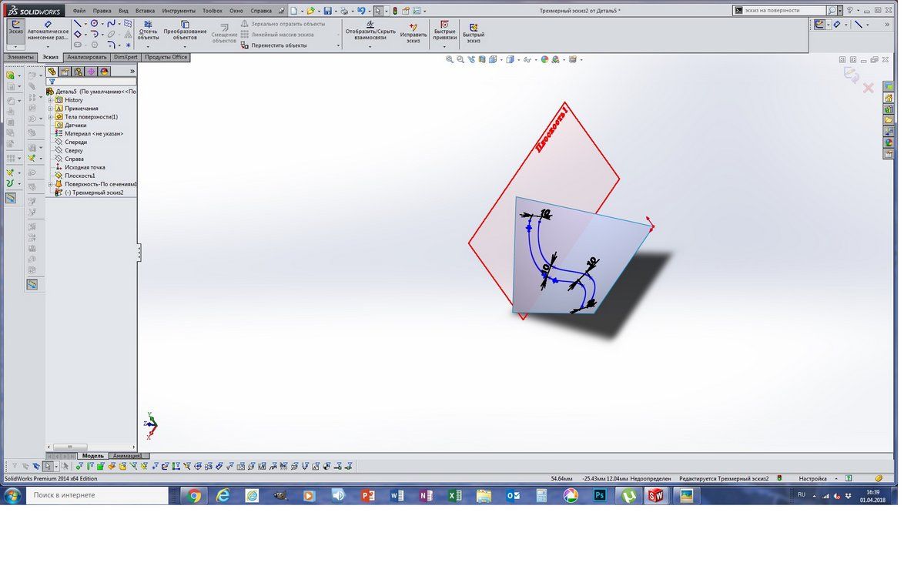Open the Инструменты menu
This screenshot has width=924, height=576.
179,11
